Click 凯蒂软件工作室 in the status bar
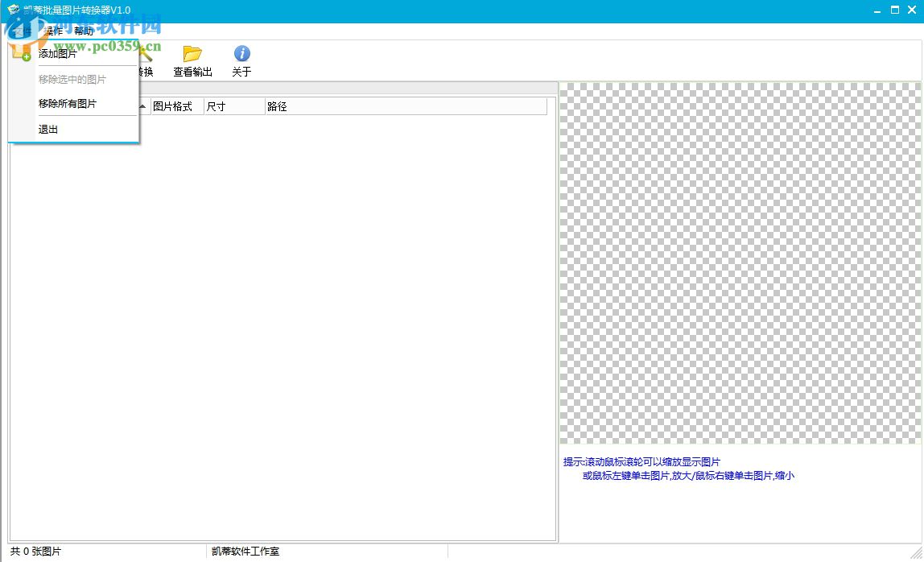Screen dimensions: 924x562 click(245, 552)
